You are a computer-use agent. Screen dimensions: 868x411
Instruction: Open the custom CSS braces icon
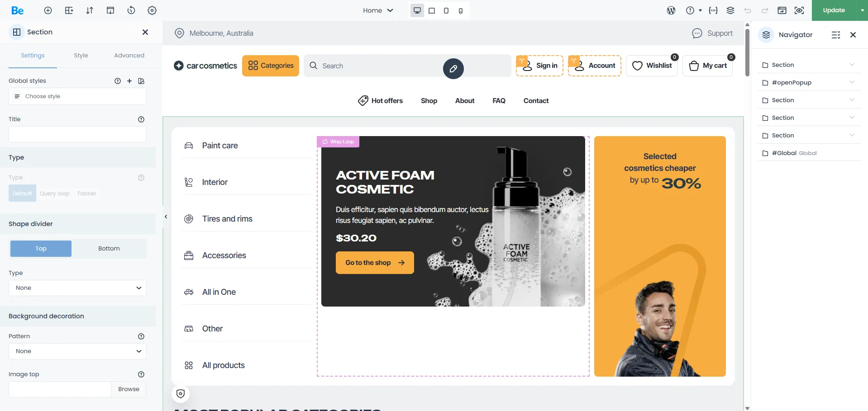coord(713,10)
